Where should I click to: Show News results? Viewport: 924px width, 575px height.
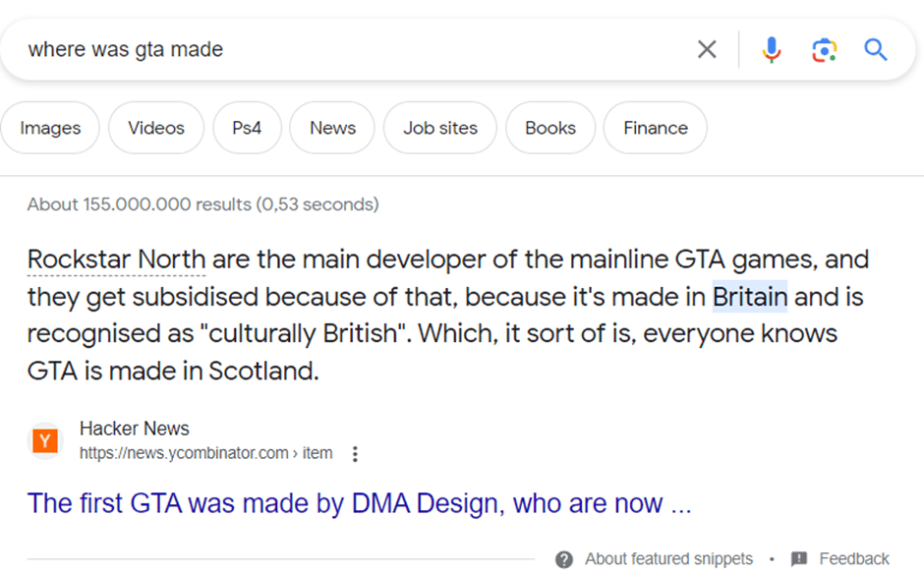click(x=332, y=128)
